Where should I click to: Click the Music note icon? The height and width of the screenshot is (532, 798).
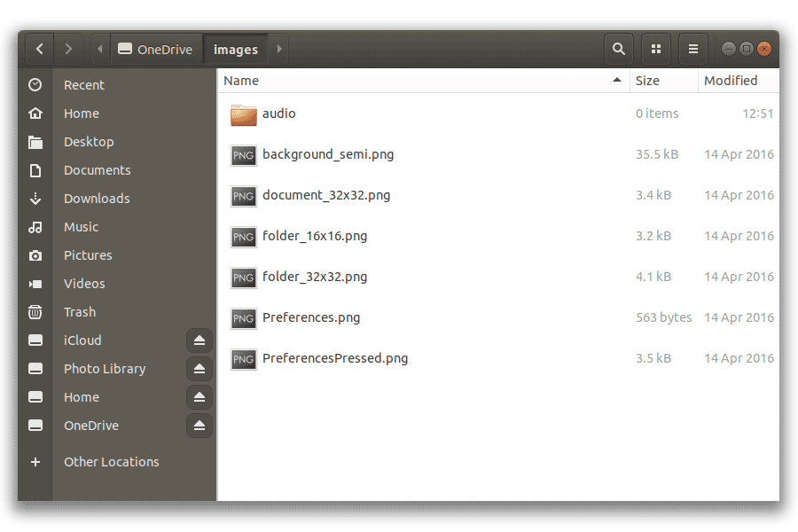[35, 227]
